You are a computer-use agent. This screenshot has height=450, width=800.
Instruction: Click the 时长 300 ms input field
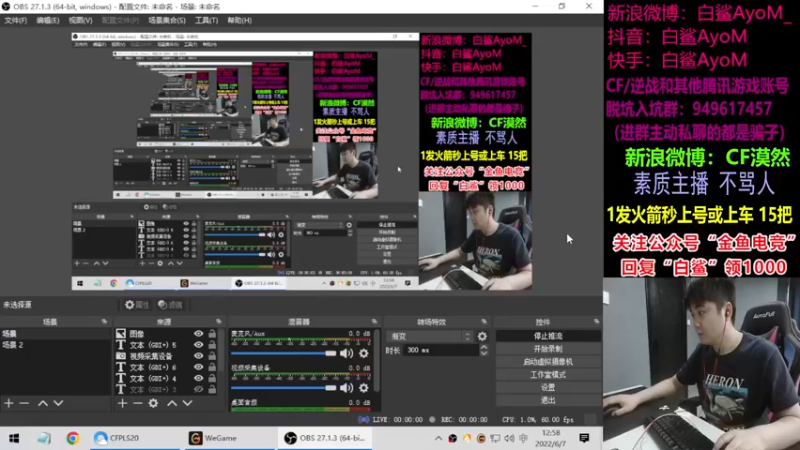pyautogui.click(x=441, y=350)
